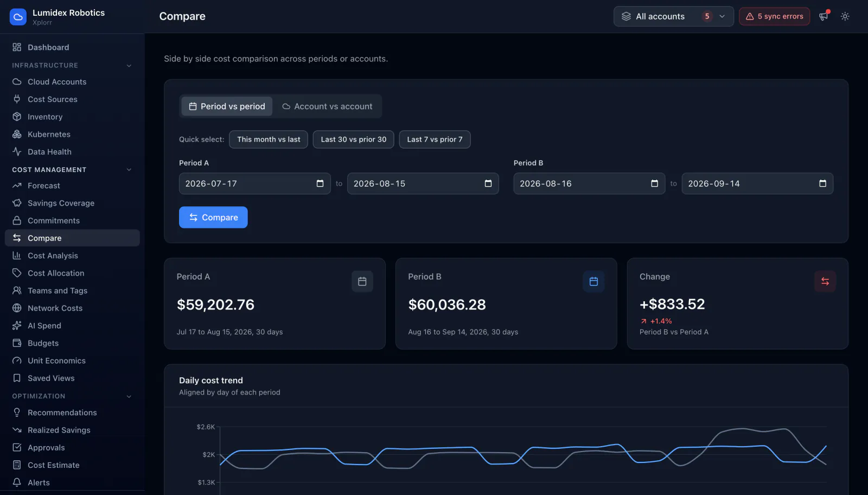Click the $60,036.28 Period B total

tap(447, 304)
